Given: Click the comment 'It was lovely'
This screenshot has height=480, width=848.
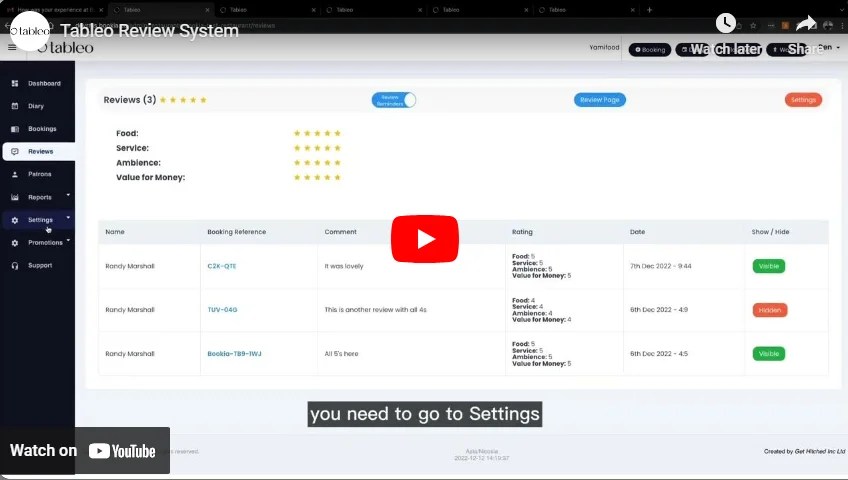Looking at the screenshot, I should pos(344,266).
